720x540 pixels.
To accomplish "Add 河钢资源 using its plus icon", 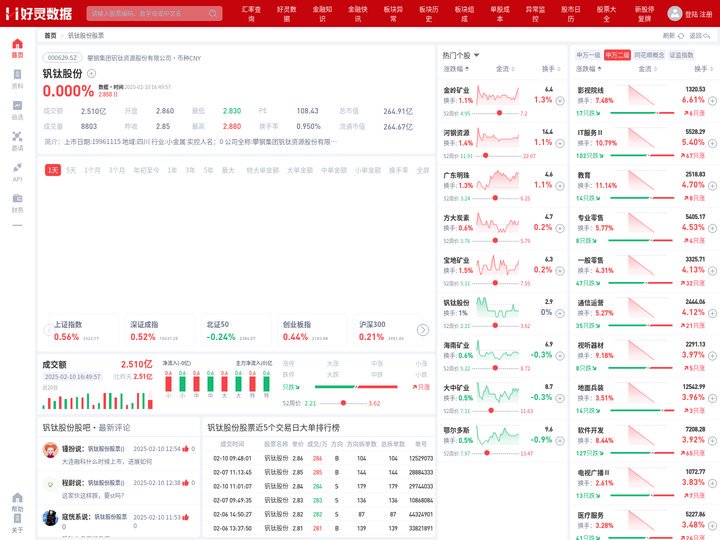I will 560,143.
